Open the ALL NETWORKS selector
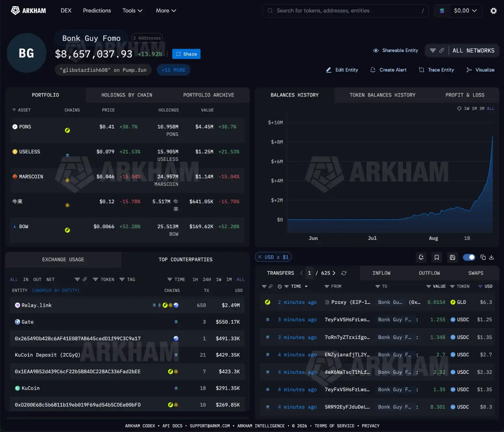This screenshot has height=432, width=504. tap(473, 51)
